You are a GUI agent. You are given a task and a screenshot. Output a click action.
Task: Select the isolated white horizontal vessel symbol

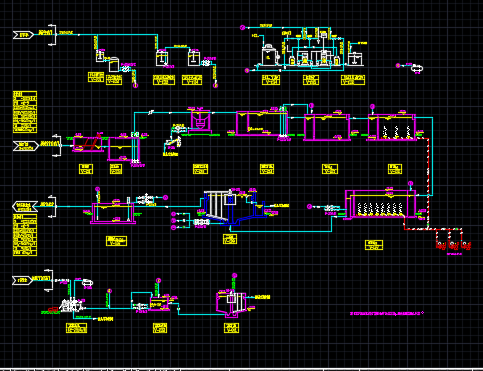click(x=416, y=68)
